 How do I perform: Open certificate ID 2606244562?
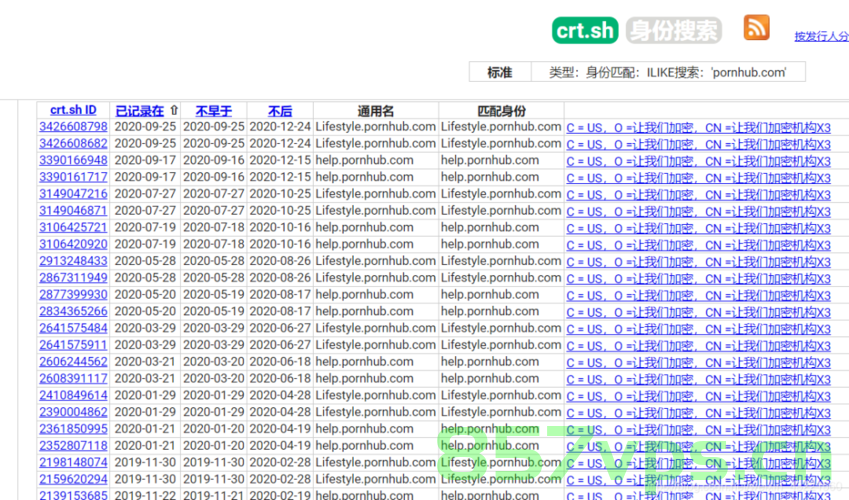tap(73, 362)
